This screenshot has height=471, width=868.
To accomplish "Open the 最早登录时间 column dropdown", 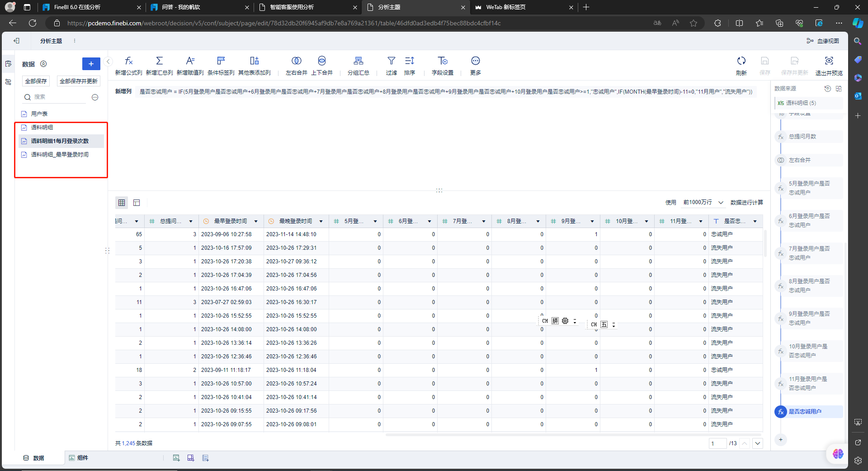I will [x=256, y=221].
